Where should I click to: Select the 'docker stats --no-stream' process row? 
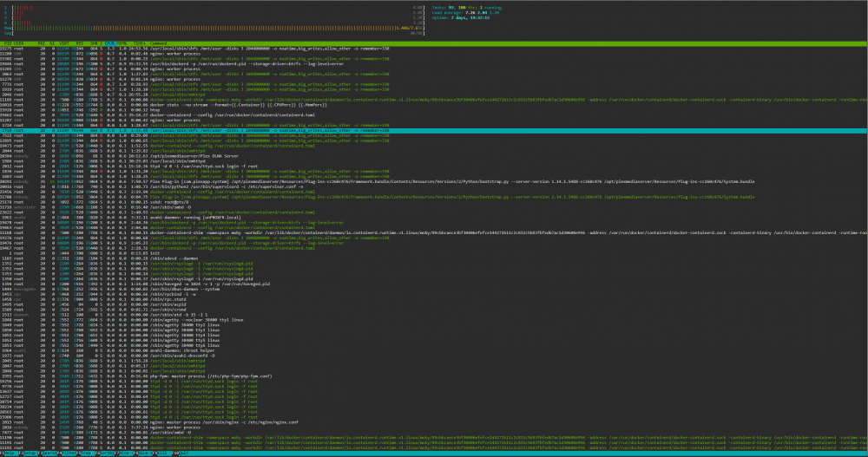click(x=434, y=105)
